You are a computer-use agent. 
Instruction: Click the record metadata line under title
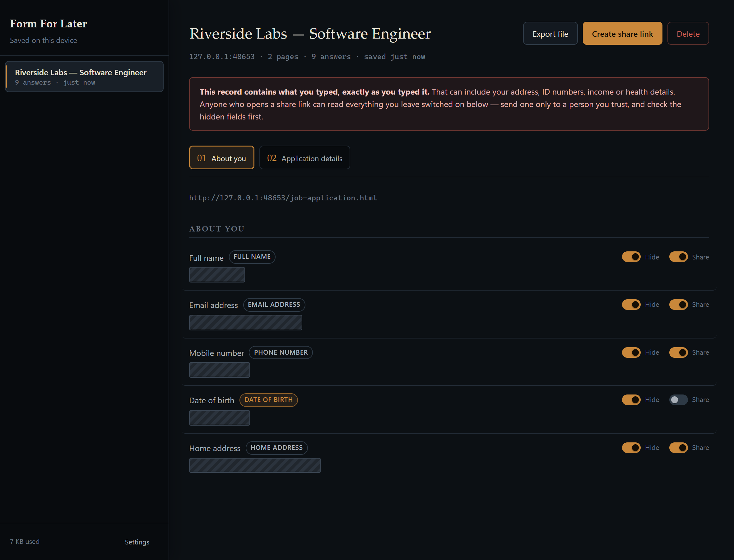pos(307,57)
